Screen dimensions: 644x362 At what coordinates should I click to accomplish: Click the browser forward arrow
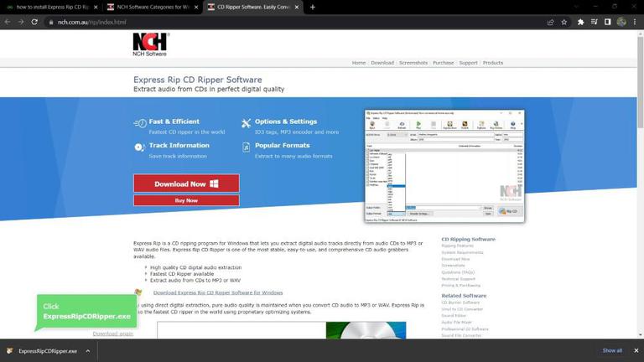coord(20,22)
